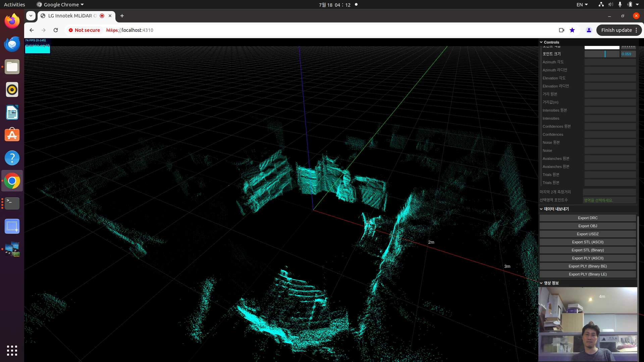The width and height of the screenshot is (644, 362).
Task: Click the camera permission icon in address bar
Action: pos(561,30)
